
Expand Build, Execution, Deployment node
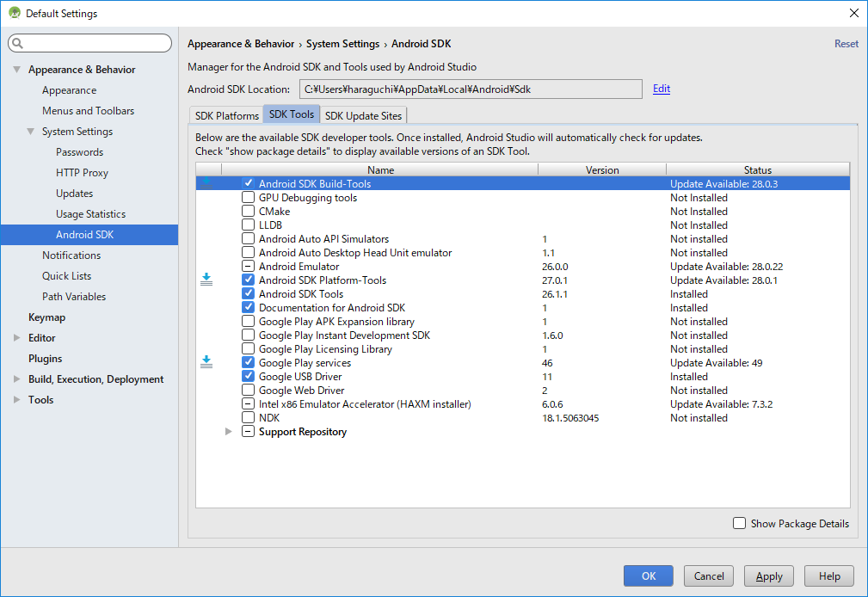pos(17,379)
